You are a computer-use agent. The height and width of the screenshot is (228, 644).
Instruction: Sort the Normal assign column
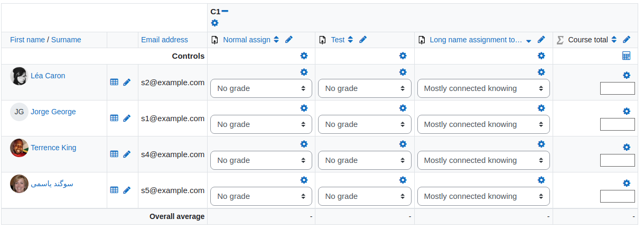coord(276,40)
